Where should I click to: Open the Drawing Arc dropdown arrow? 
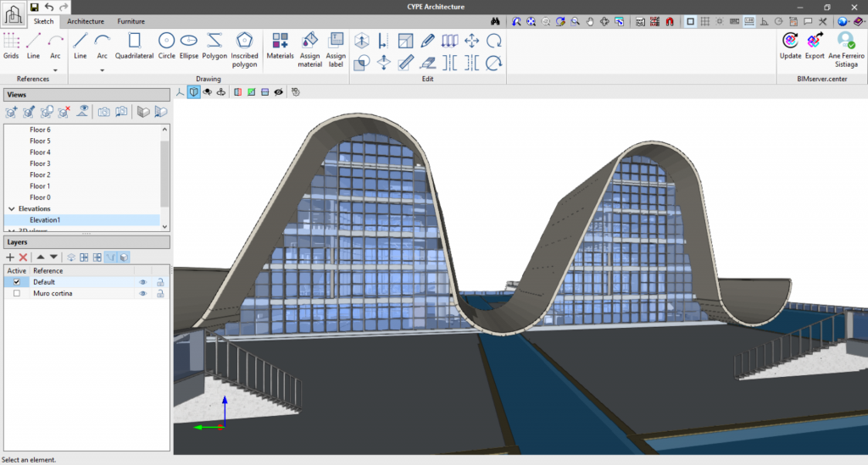(102, 70)
